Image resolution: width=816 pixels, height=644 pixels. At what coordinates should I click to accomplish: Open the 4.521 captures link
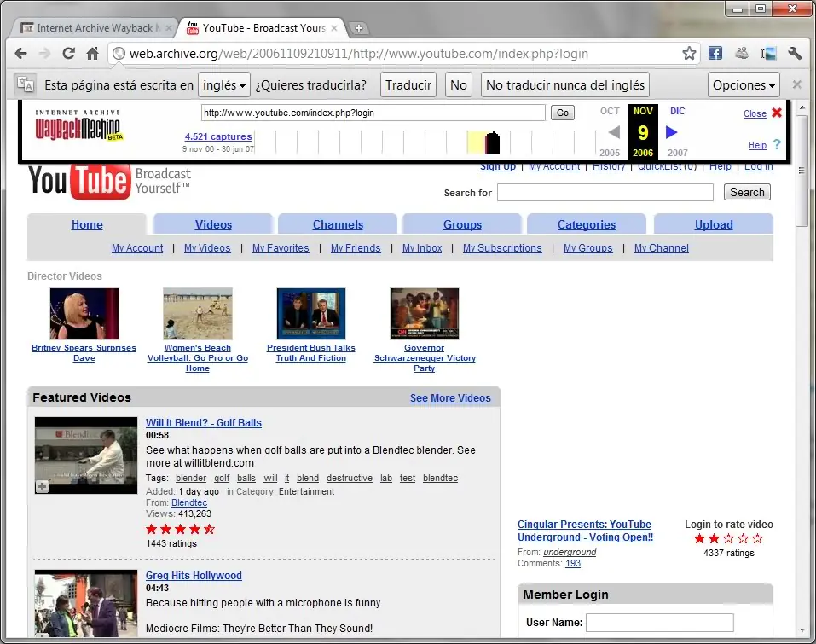click(218, 136)
